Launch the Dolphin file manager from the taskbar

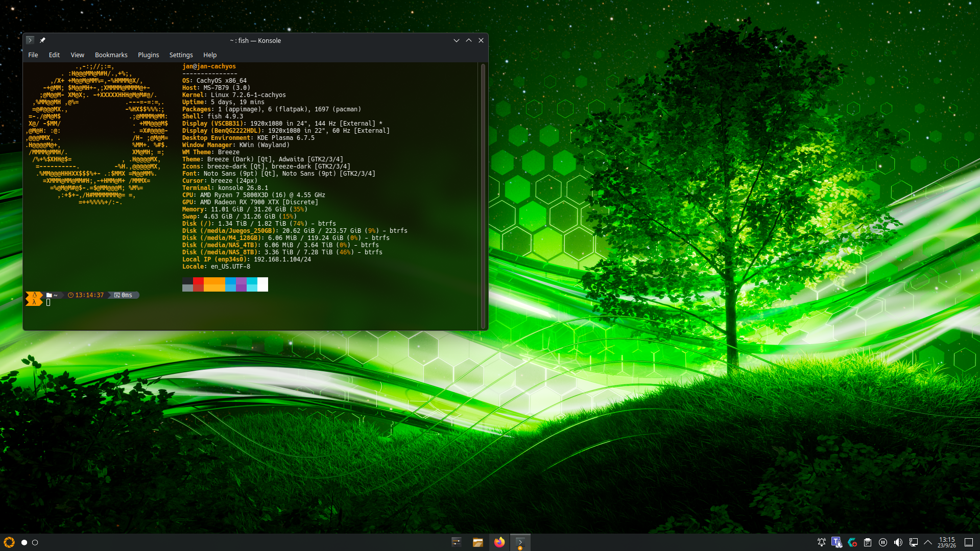[x=478, y=542]
